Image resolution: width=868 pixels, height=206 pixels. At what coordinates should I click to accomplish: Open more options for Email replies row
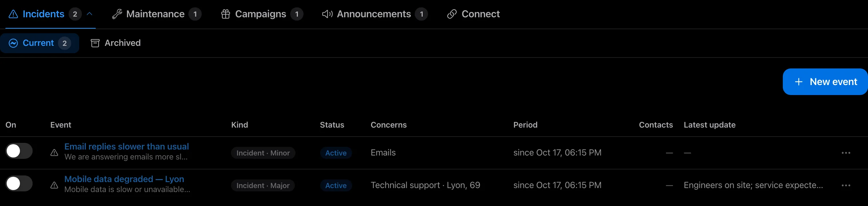[x=846, y=153]
